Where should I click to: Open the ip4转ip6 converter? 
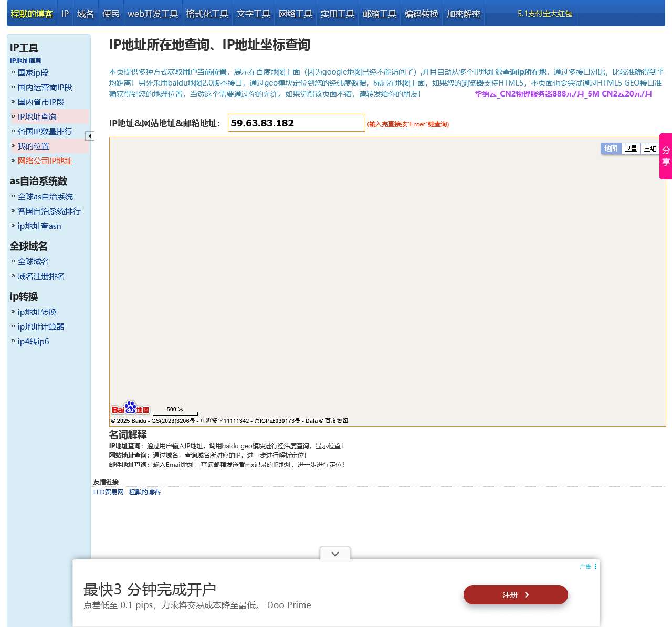click(x=33, y=341)
